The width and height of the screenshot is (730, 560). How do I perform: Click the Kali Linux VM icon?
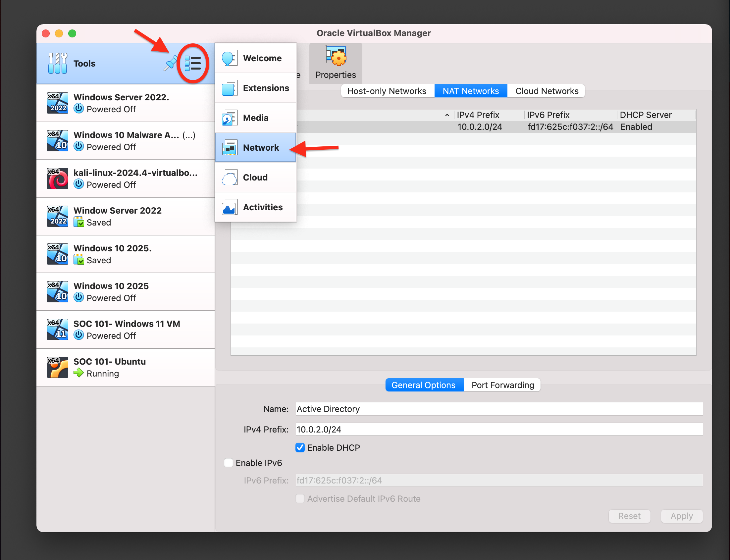(58, 178)
